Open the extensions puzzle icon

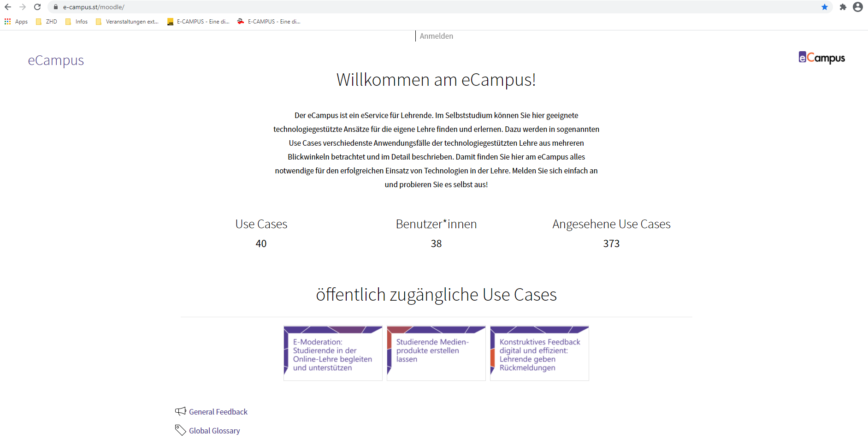click(843, 7)
